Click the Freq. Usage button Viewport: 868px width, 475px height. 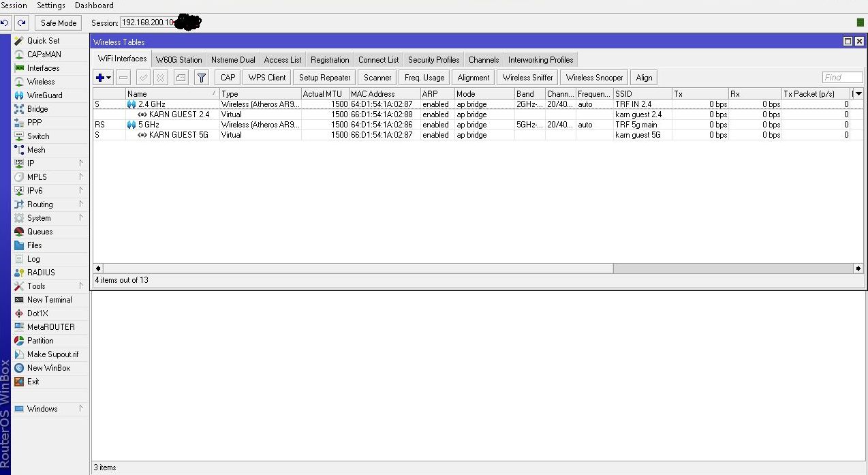424,78
